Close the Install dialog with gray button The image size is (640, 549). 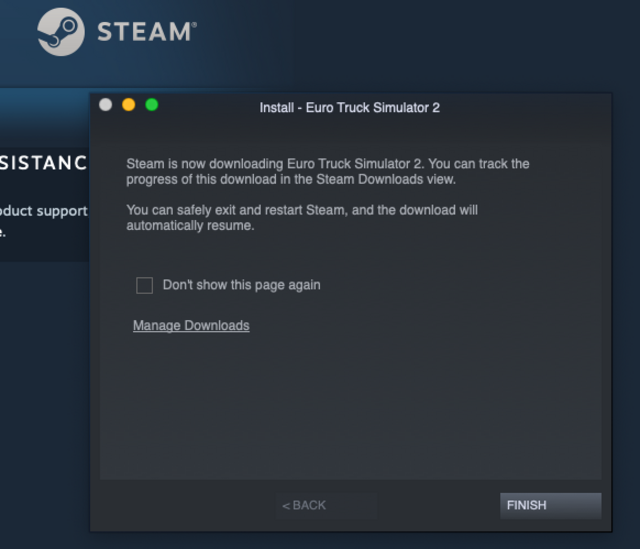(106, 105)
